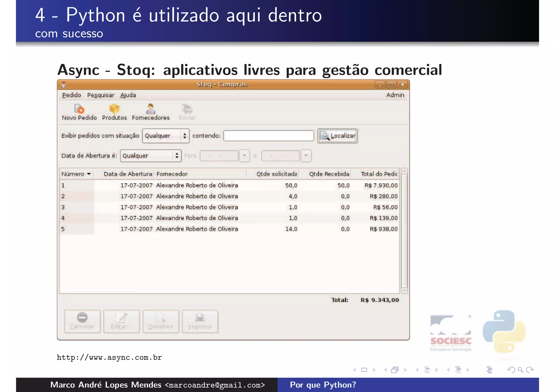Click the Beamer go-forward curved arrow icon
555x392 pixels.
coord(530,370)
